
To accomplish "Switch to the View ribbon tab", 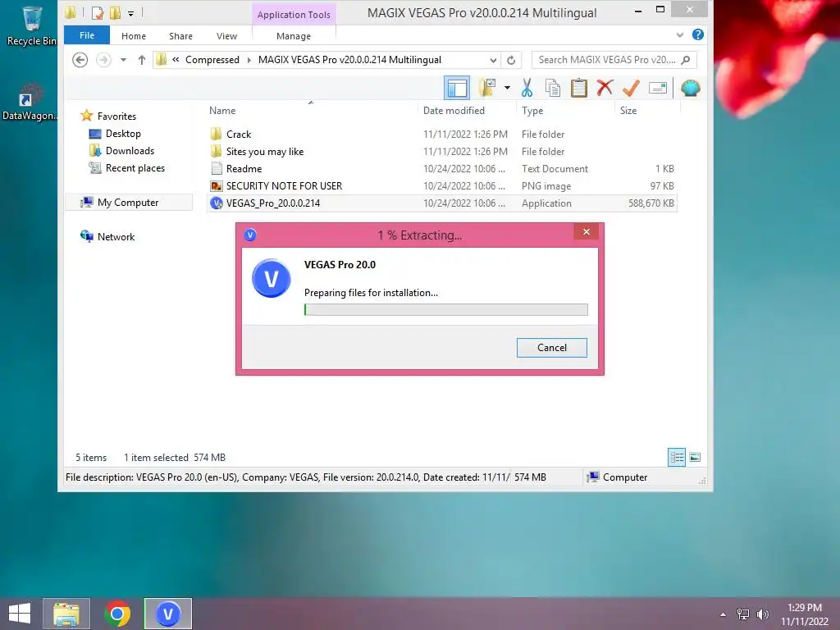I will point(226,36).
